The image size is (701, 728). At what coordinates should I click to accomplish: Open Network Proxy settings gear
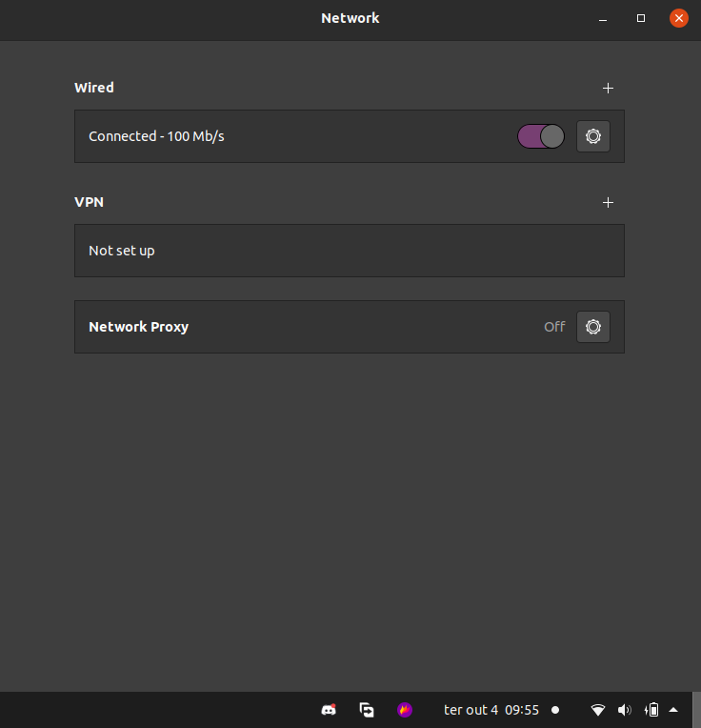coord(593,327)
